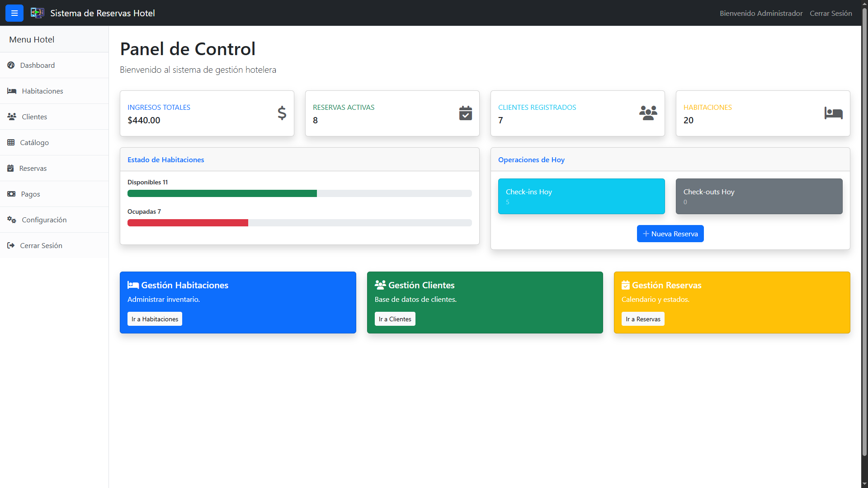Viewport: 868px width, 488px height.
Task: Click the dollar sign income icon
Action: pos(282,113)
